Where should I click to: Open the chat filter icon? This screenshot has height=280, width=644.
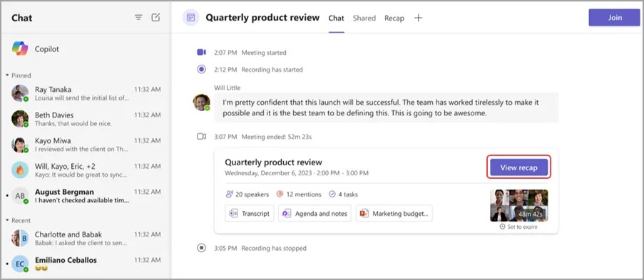click(x=138, y=18)
